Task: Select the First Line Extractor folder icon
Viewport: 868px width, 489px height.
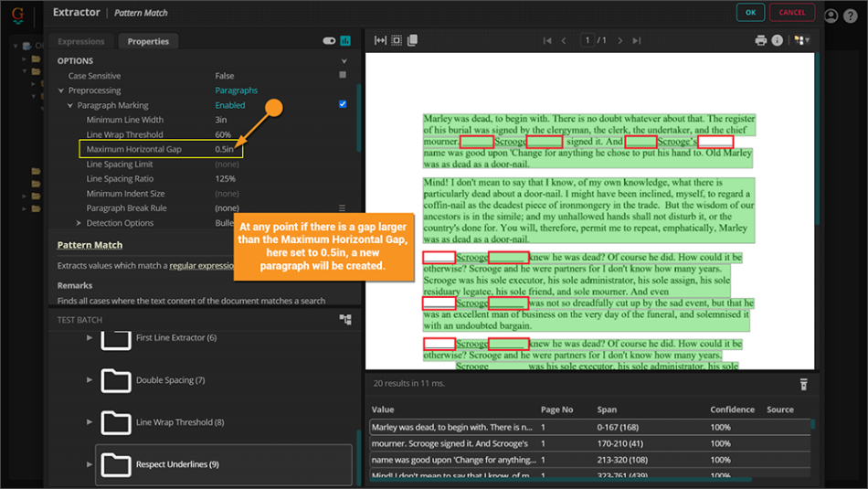Action: 116,339
